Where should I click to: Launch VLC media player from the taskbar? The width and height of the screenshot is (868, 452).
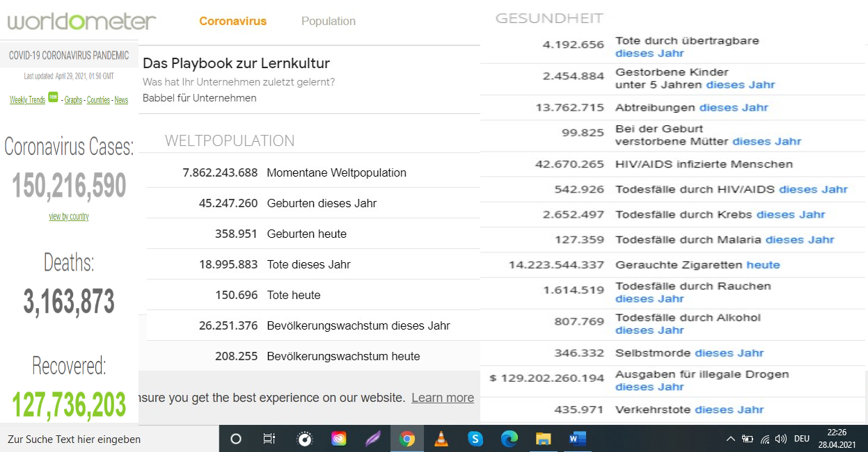pos(441,439)
